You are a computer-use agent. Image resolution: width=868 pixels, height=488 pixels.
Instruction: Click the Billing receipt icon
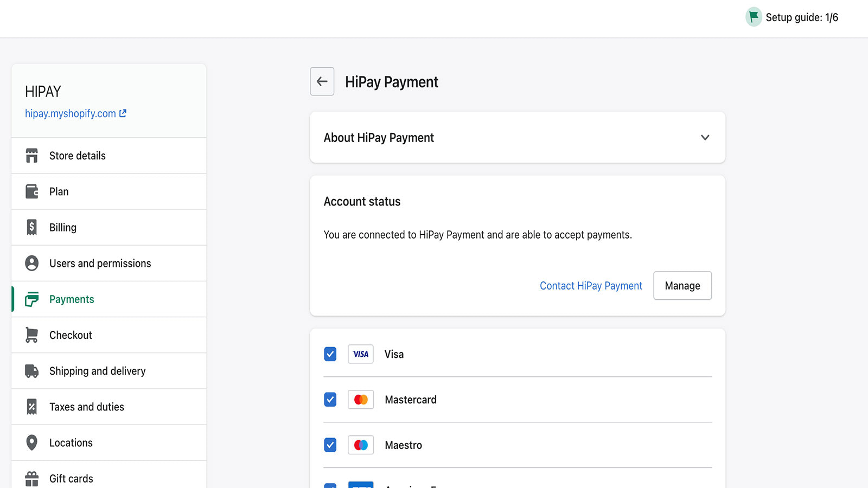coord(32,227)
